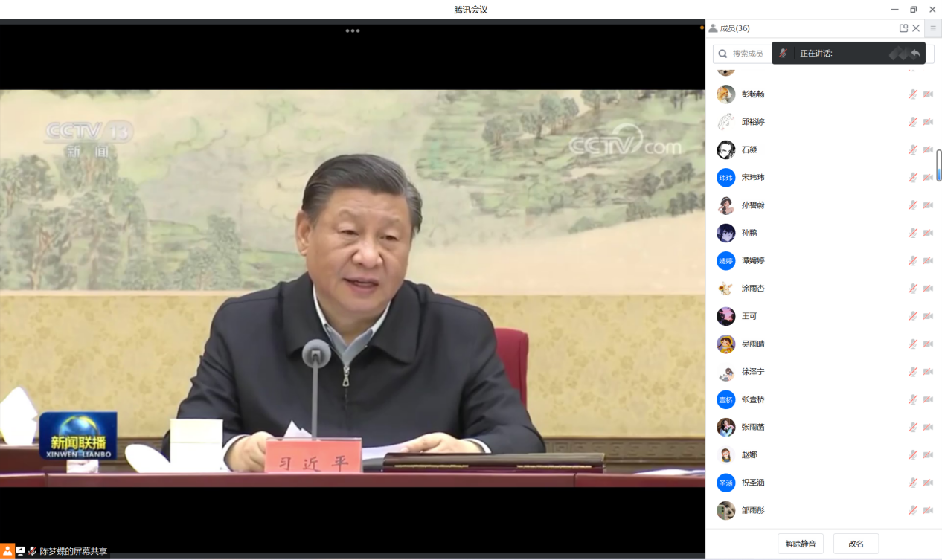This screenshot has height=560, width=942.
Task: Click the microphone icon next to 张雨菡
Action: (x=912, y=427)
